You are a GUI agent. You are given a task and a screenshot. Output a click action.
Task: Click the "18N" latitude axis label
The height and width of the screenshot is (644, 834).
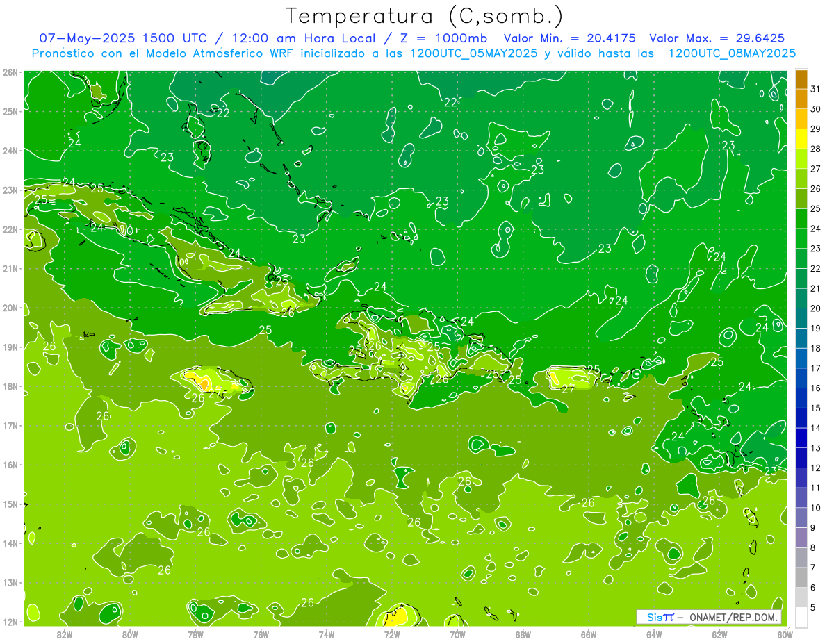click(10, 386)
